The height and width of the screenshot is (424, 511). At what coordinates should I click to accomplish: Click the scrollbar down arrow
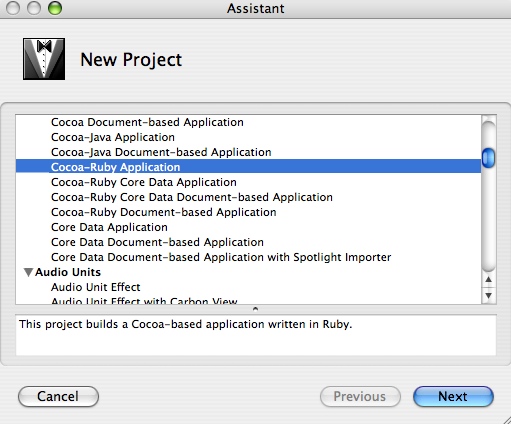click(488, 295)
